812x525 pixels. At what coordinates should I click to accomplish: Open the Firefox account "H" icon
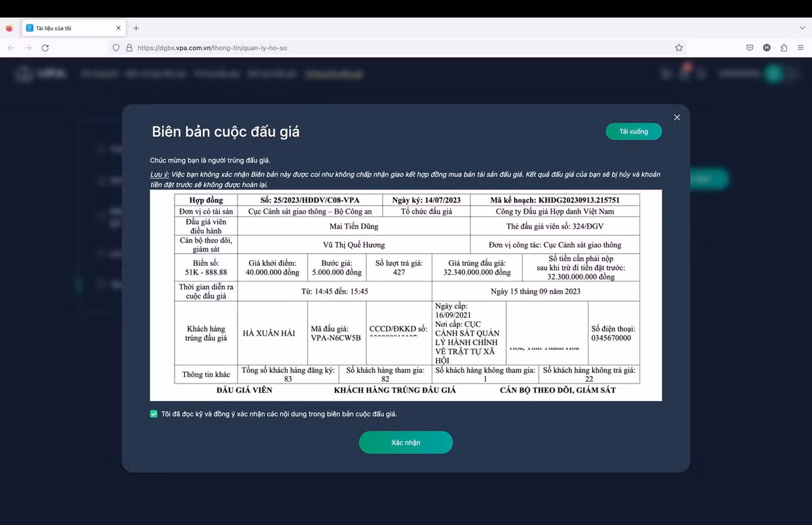(x=767, y=48)
